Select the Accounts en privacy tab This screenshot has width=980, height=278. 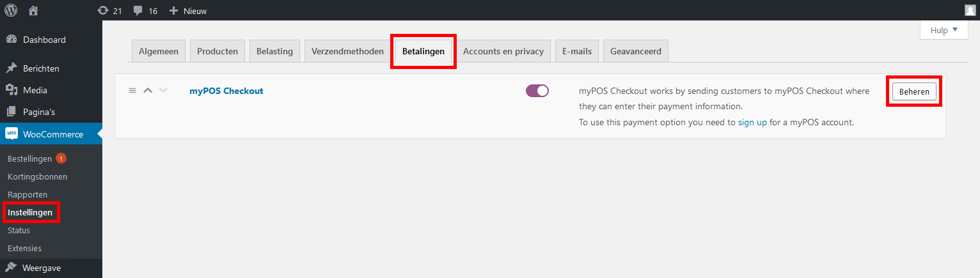pos(503,51)
